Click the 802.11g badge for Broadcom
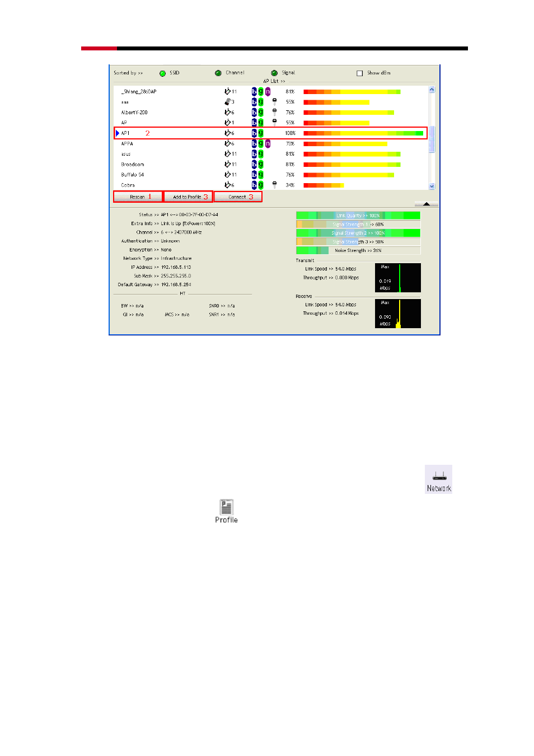The image size is (534, 756). click(x=261, y=164)
